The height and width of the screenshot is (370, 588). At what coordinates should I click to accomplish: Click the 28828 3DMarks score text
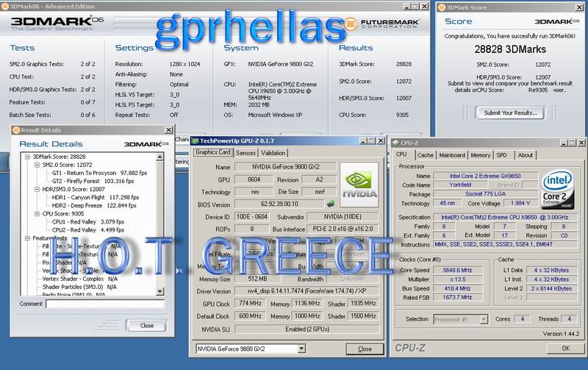(510, 49)
